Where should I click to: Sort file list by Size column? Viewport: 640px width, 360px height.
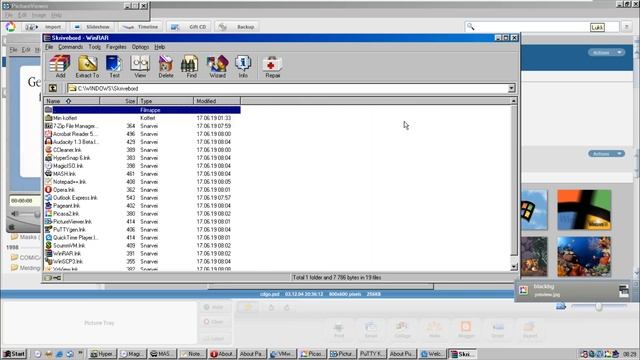118,101
